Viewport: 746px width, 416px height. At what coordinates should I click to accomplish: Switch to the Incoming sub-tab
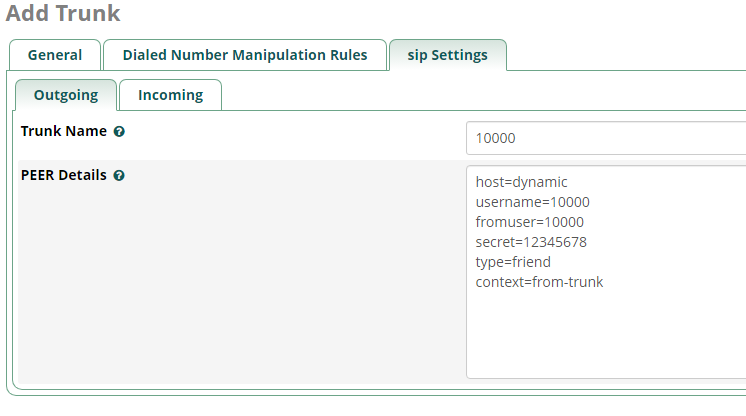[x=170, y=95]
